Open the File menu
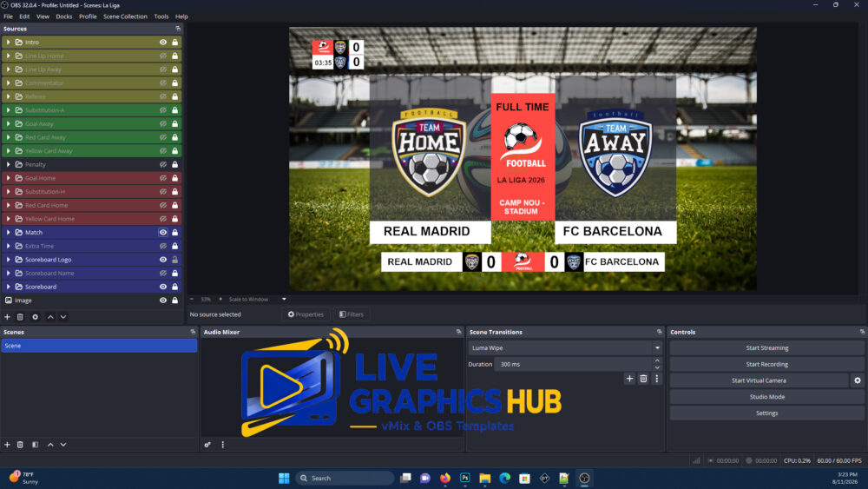 click(x=9, y=17)
